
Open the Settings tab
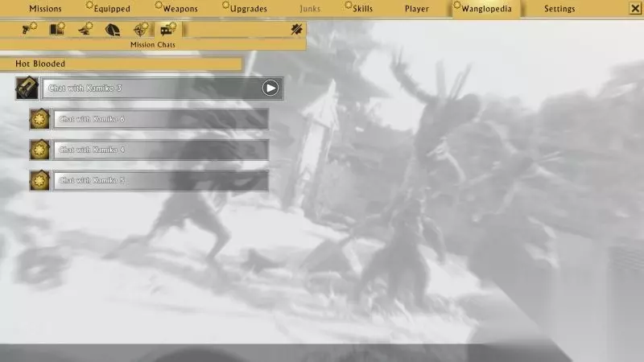(x=559, y=9)
